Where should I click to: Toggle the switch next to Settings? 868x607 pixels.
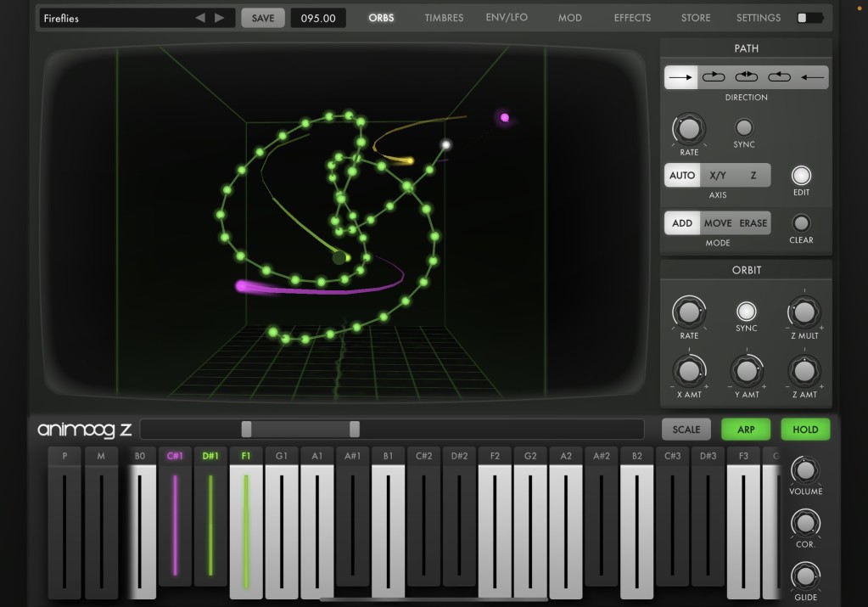click(x=810, y=18)
